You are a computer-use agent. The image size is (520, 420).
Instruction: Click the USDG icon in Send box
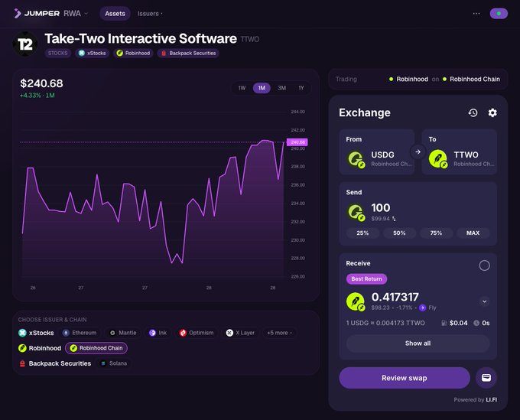(x=356, y=213)
